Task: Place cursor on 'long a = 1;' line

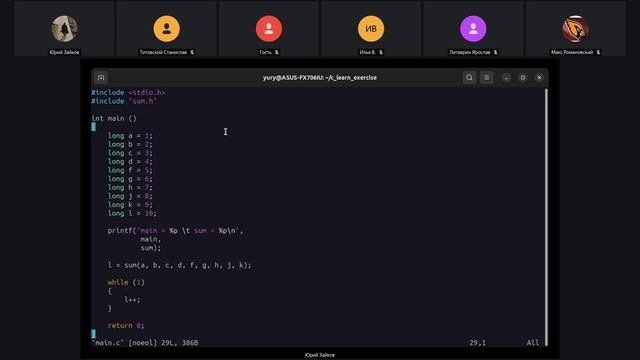Action: click(x=130, y=136)
